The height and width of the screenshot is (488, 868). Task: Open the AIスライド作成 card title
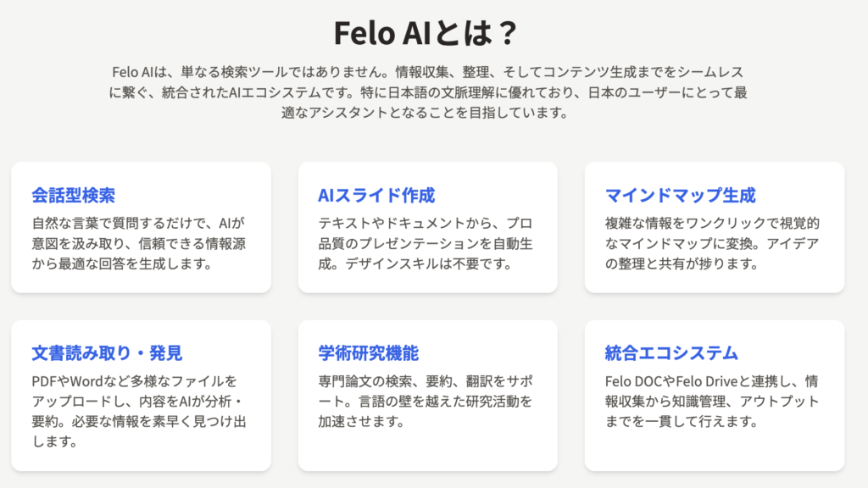click(x=376, y=196)
